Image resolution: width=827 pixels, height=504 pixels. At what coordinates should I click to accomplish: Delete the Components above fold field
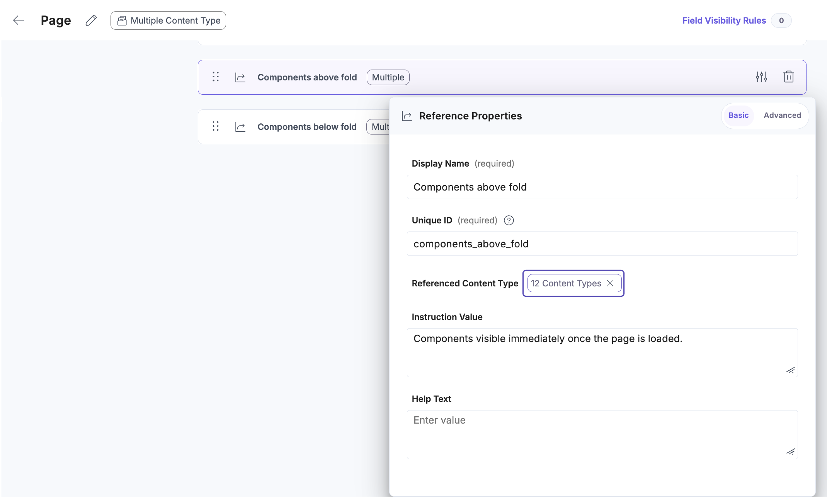[x=789, y=77]
